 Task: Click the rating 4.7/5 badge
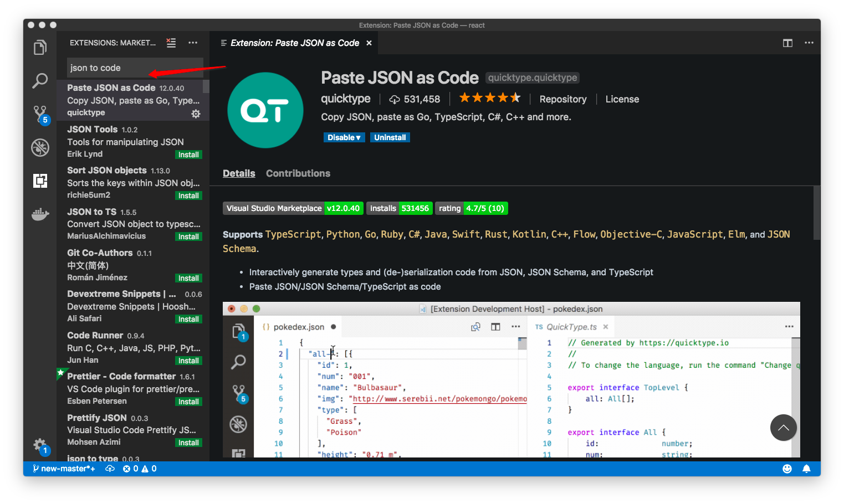click(472, 208)
